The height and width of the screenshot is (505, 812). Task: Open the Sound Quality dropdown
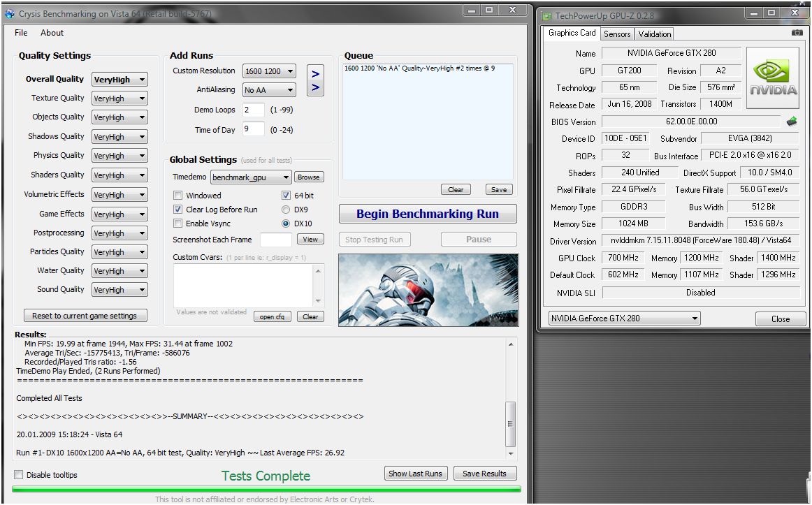pos(119,290)
